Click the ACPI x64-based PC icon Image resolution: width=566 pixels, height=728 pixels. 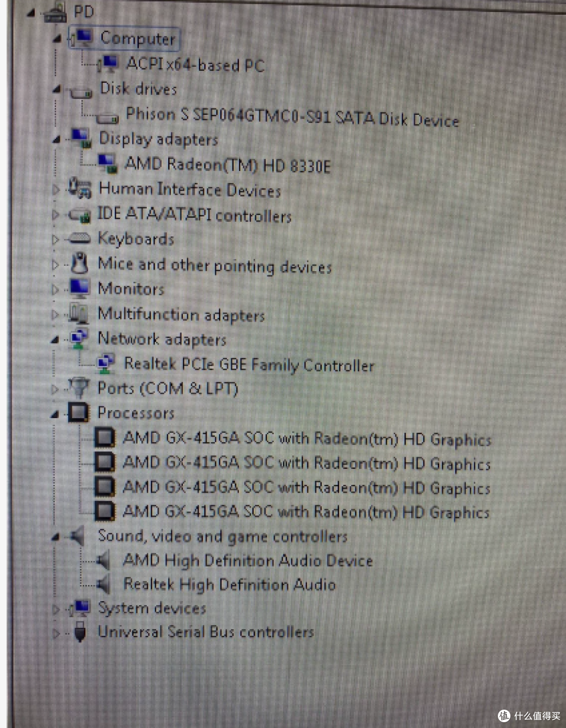point(109,64)
